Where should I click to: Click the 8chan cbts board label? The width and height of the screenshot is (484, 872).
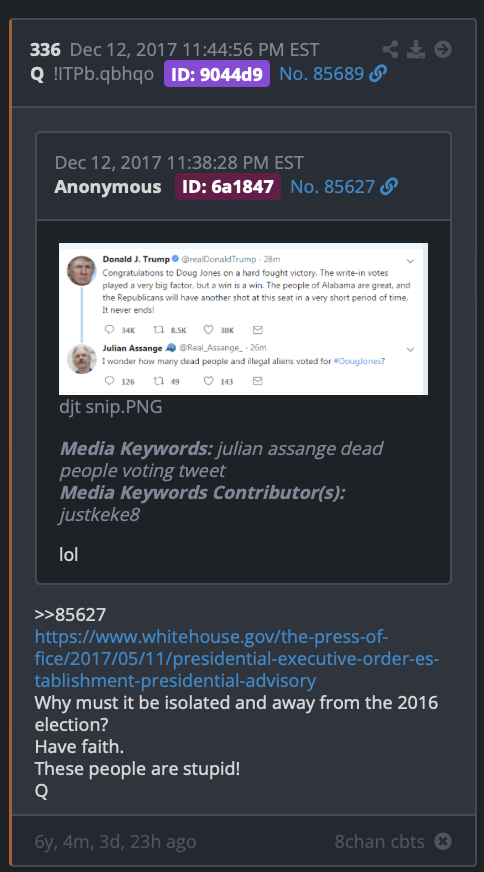pyautogui.click(x=379, y=841)
